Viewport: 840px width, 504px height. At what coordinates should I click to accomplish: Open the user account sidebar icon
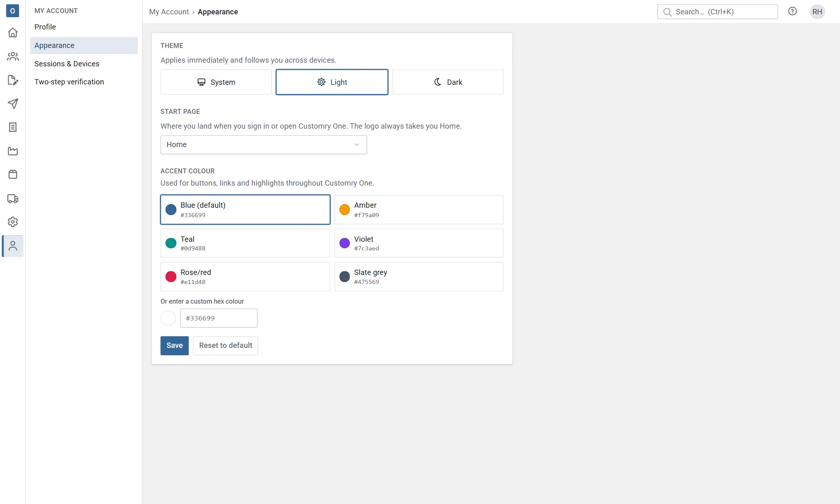click(13, 246)
